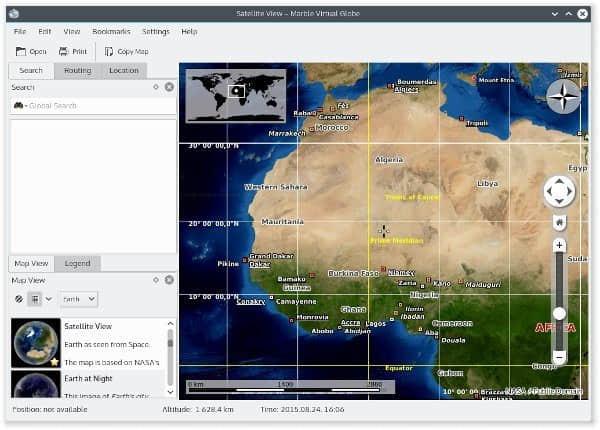This screenshot has width=600, height=430.
Task: Switch to the Legend tab
Action: [x=77, y=263]
